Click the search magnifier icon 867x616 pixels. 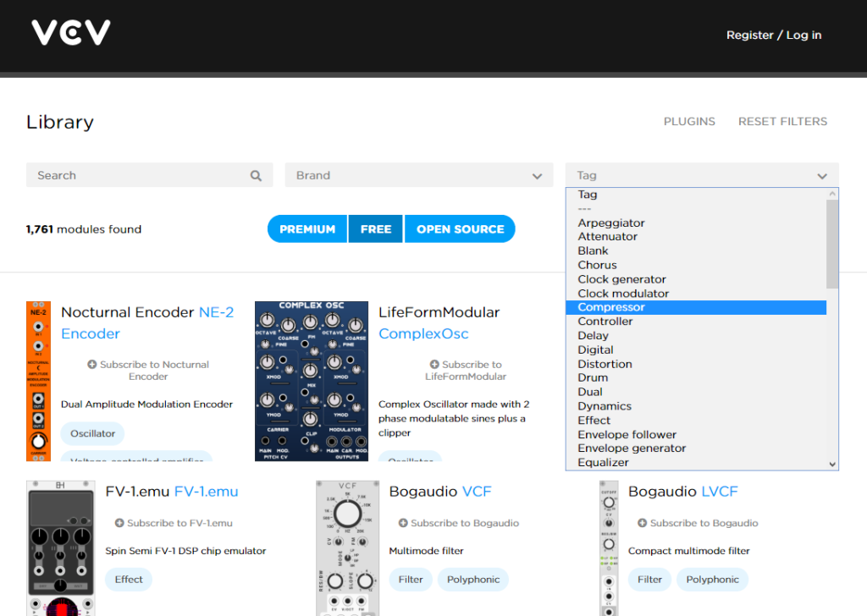pos(256,176)
